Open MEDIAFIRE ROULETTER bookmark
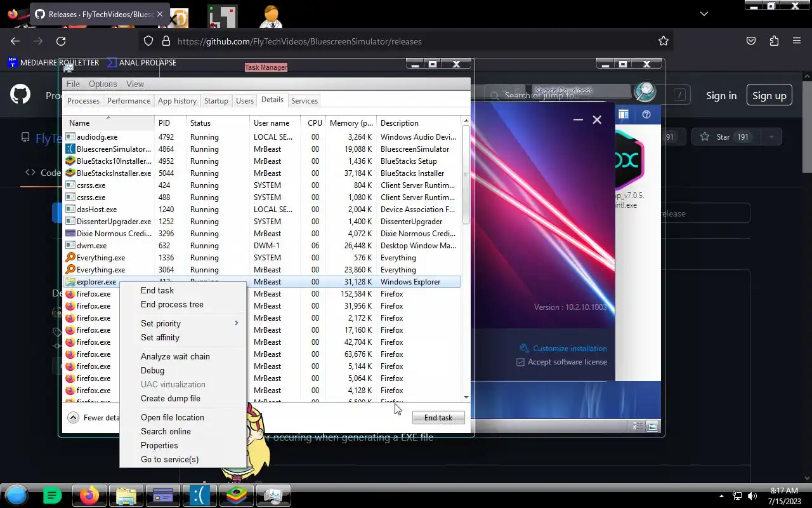This screenshot has width=812, height=508. [x=53, y=62]
